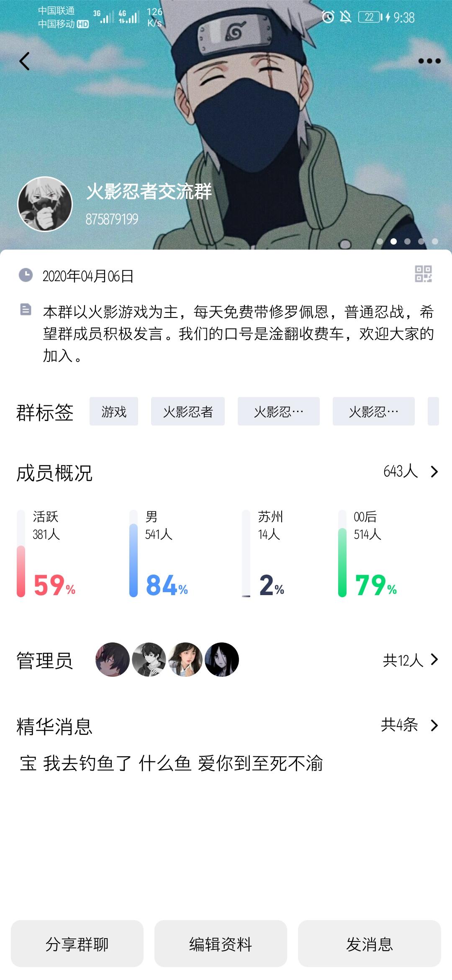Tap the group avatar picture

coord(45,204)
